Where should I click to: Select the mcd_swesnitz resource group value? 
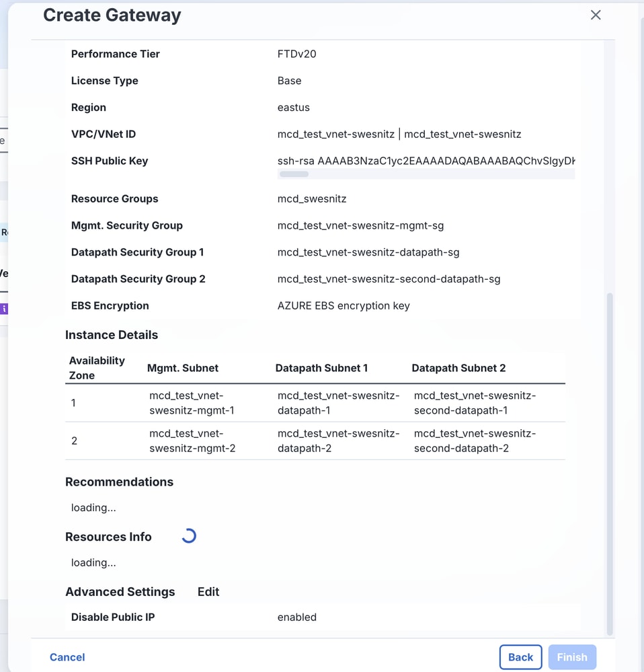pos(312,199)
